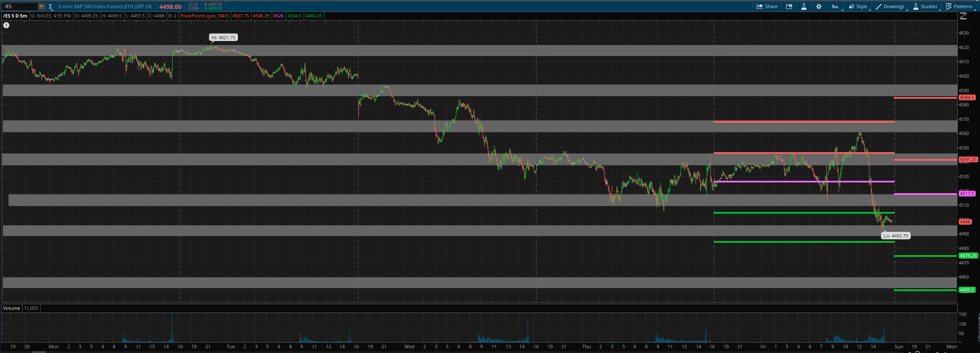Click the exclamation warning icon on chart

(6, 25)
